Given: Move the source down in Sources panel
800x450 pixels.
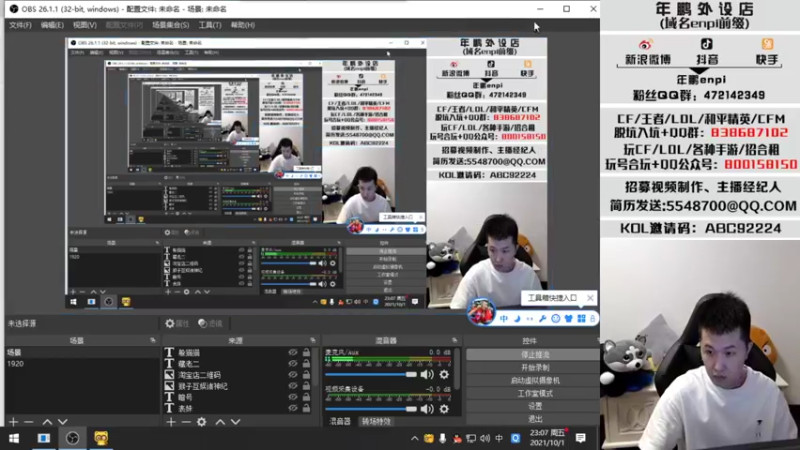Looking at the screenshot, I should [x=235, y=422].
